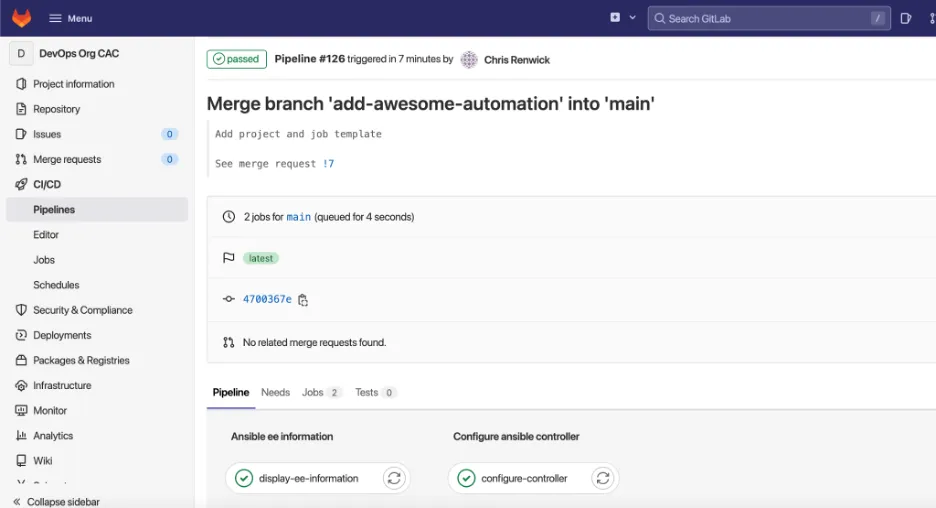The width and height of the screenshot is (936, 508).
Task: Retry the configure-controller job
Action: (603, 478)
